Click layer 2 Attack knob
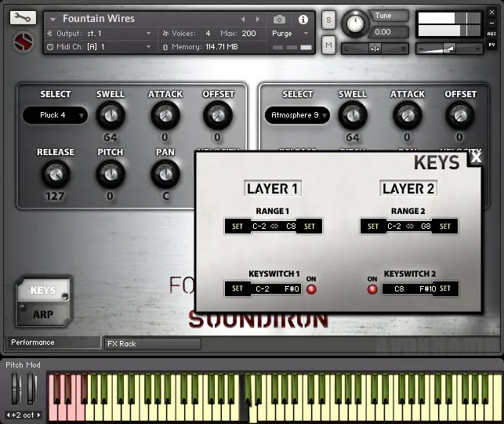 tap(408, 116)
